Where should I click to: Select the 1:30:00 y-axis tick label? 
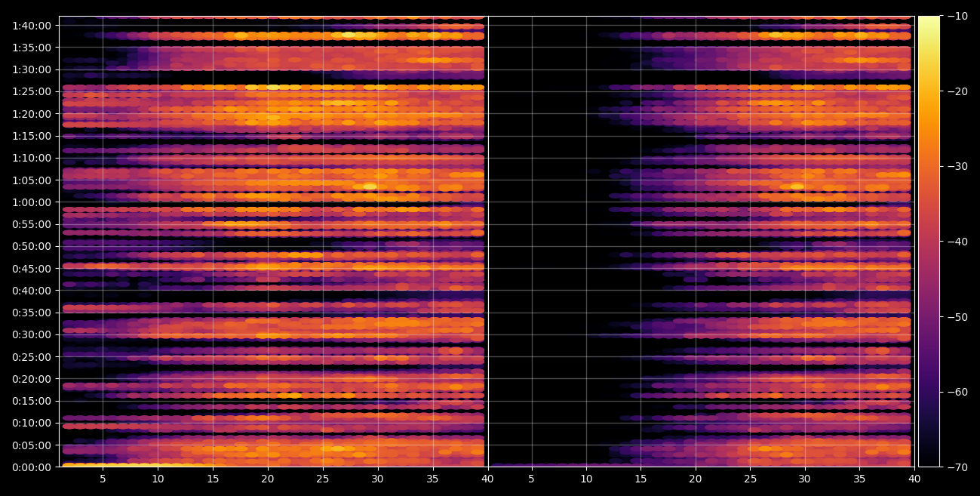pyautogui.click(x=32, y=69)
